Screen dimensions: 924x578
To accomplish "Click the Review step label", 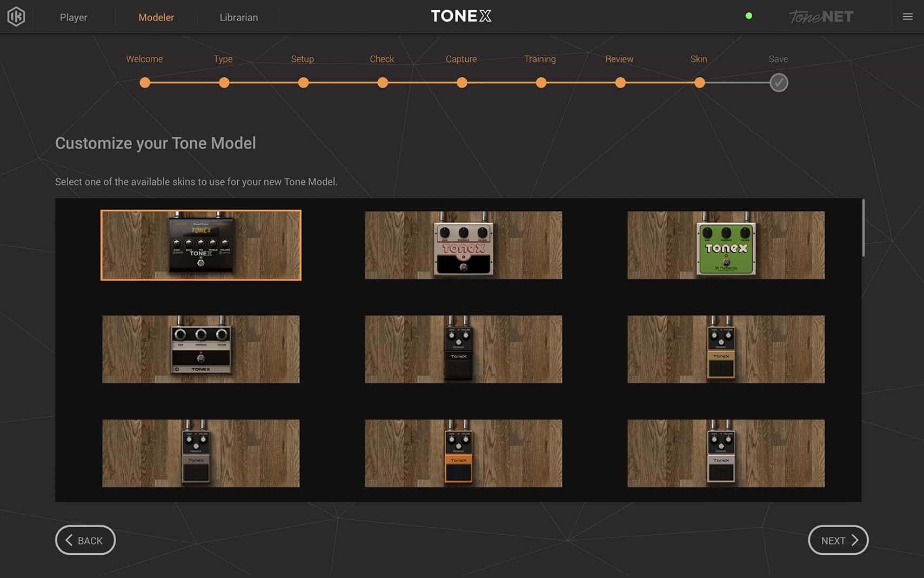I will click(x=619, y=59).
